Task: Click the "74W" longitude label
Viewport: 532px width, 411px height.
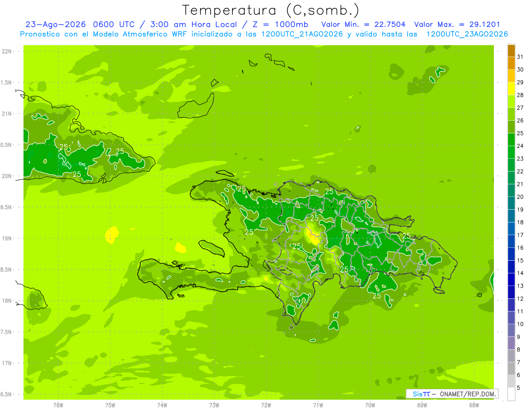Action: pyautogui.click(x=162, y=405)
